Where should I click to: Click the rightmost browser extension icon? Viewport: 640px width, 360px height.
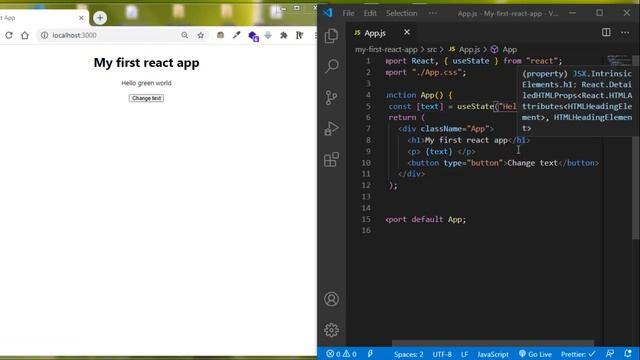(300, 36)
